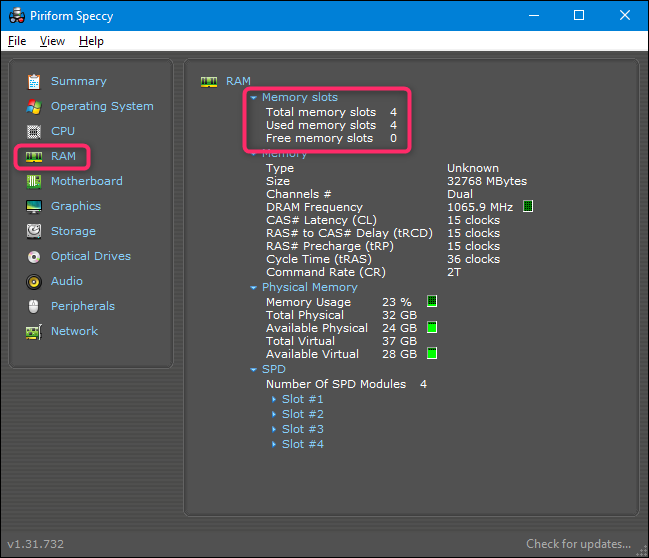Screen dimensions: 649x558
Task: Open the File menu
Action: pos(17,41)
